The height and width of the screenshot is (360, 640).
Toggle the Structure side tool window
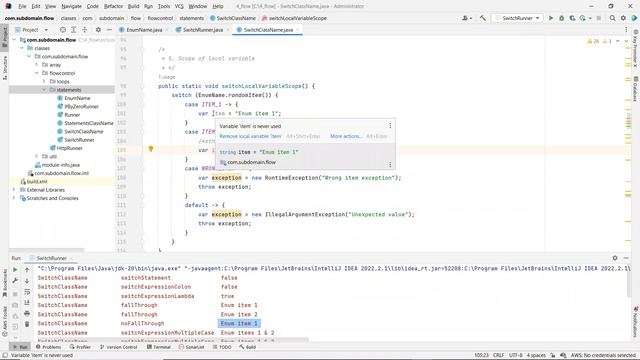(4, 67)
